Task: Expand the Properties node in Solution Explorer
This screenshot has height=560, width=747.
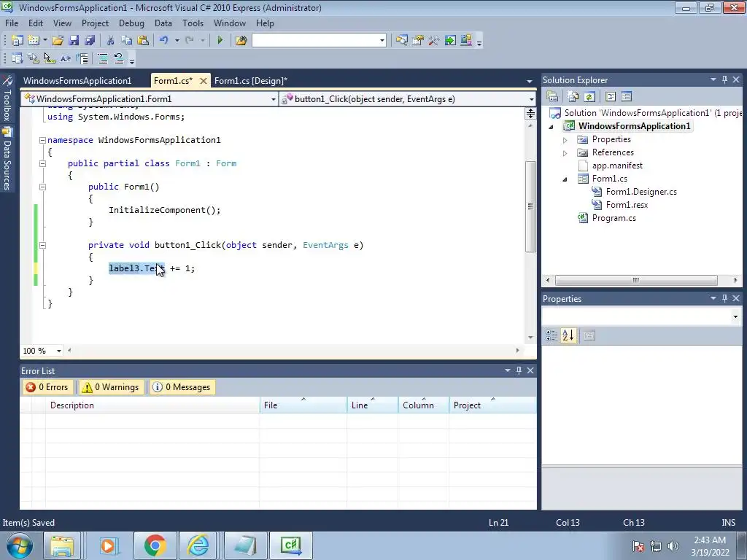Action: pyautogui.click(x=565, y=140)
